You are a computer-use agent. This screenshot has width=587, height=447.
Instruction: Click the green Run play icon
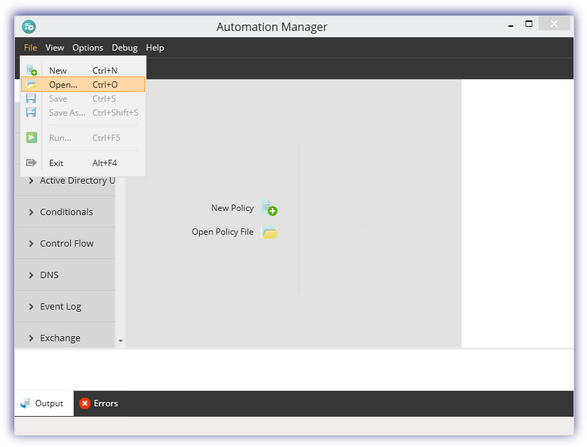pyautogui.click(x=31, y=137)
